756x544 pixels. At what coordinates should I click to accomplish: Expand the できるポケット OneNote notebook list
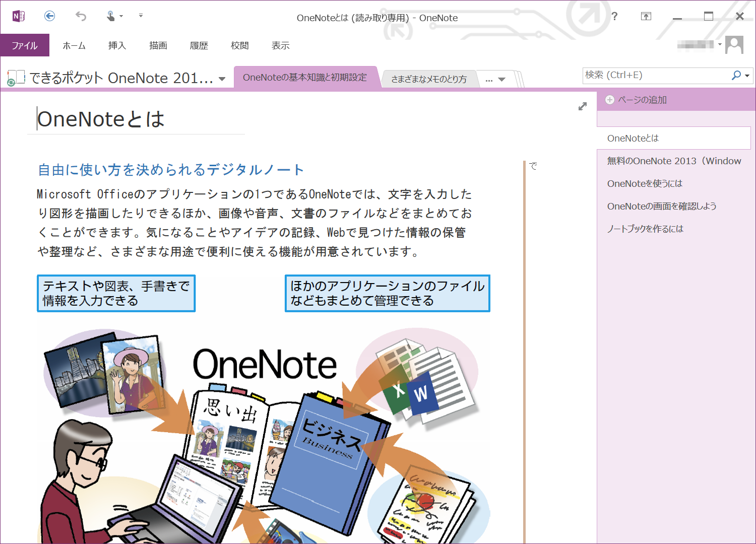[222, 79]
